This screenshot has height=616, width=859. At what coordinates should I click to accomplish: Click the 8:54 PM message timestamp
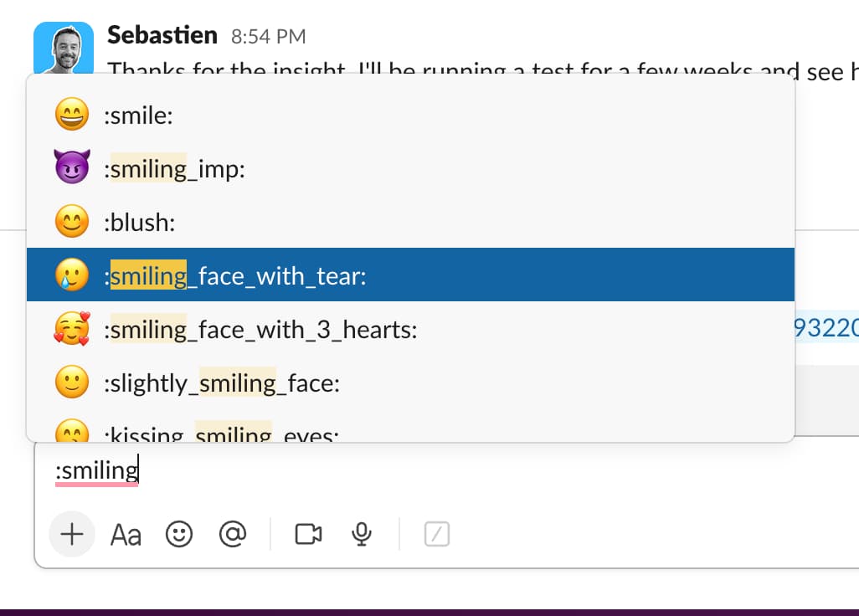(269, 36)
